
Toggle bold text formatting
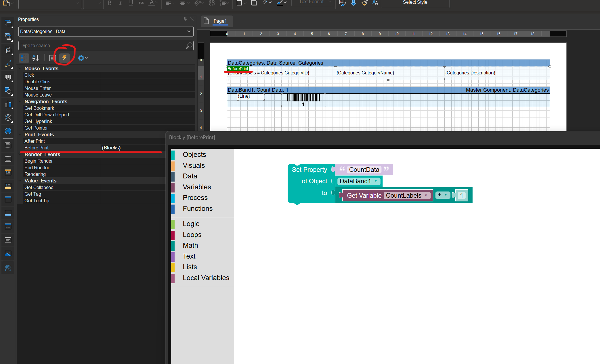tap(109, 3)
